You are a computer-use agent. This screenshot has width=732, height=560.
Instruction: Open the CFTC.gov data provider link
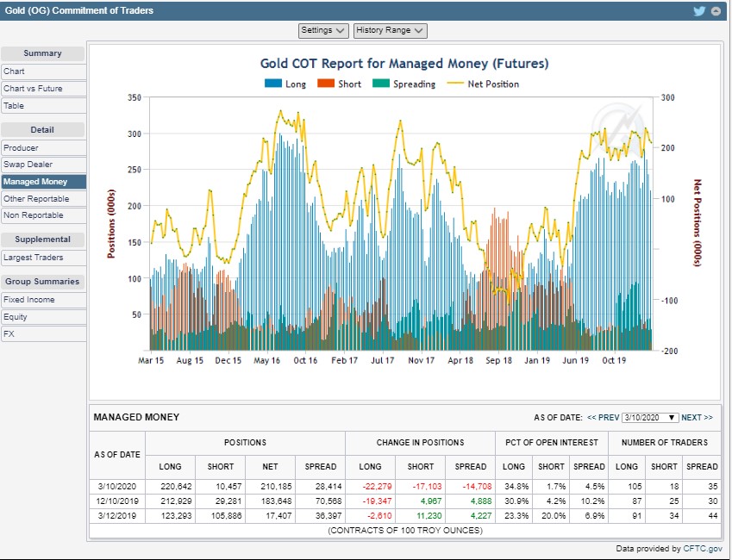[x=703, y=549]
